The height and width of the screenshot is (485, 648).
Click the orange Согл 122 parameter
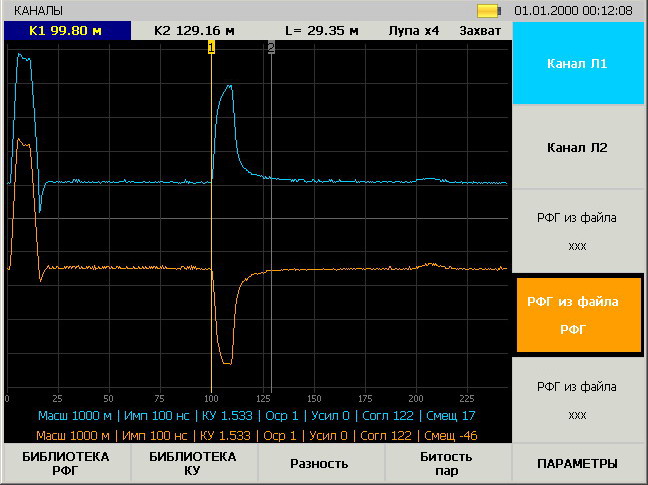[386, 435]
